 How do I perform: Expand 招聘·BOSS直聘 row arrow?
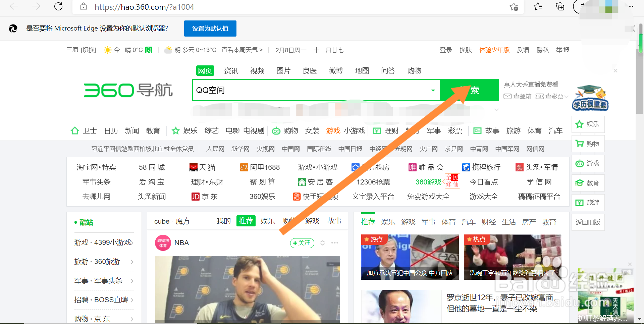132,300
